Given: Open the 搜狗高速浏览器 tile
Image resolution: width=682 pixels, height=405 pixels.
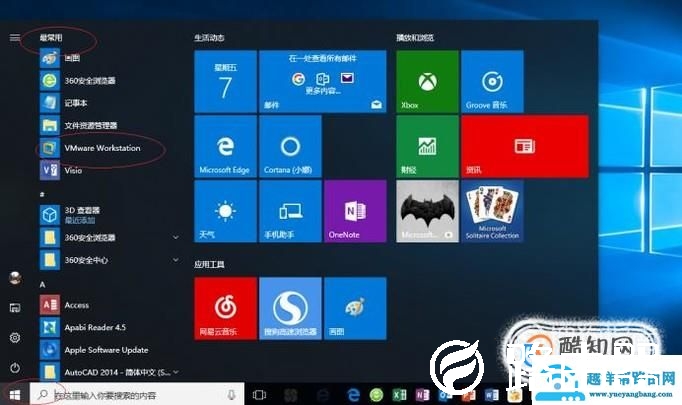Looking at the screenshot, I should pos(290,308).
